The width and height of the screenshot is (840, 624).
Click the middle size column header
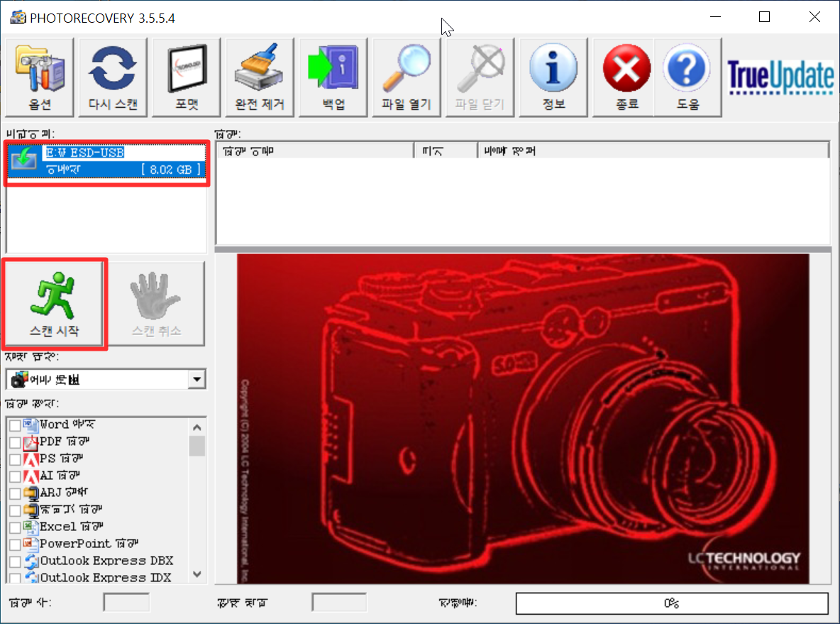click(x=446, y=151)
